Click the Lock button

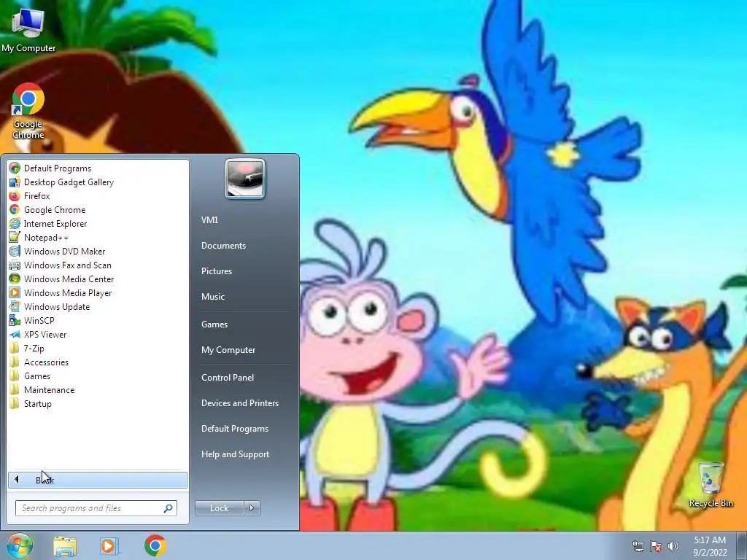(x=219, y=508)
